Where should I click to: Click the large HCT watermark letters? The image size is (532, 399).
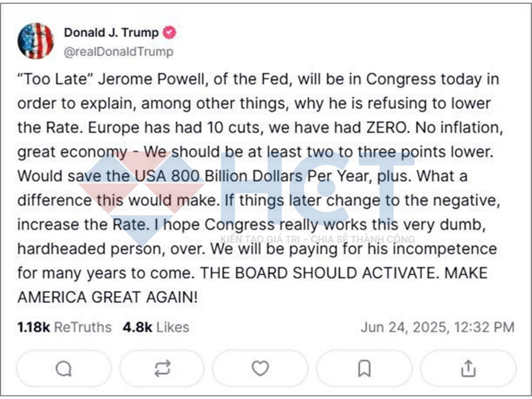(x=316, y=190)
